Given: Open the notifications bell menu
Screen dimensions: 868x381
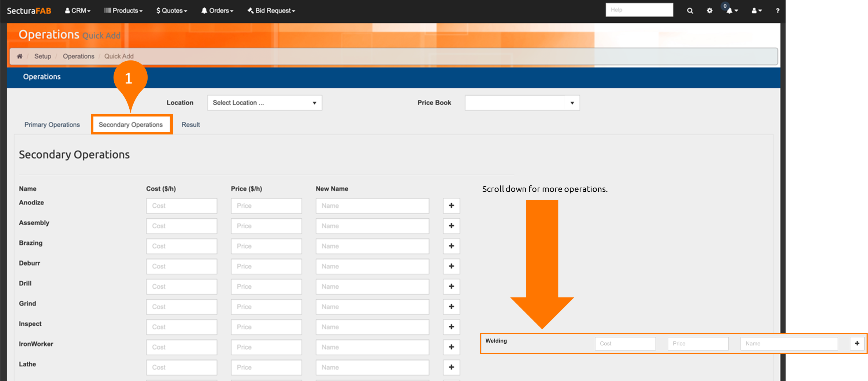Looking at the screenshot, I should pos(731,11).
